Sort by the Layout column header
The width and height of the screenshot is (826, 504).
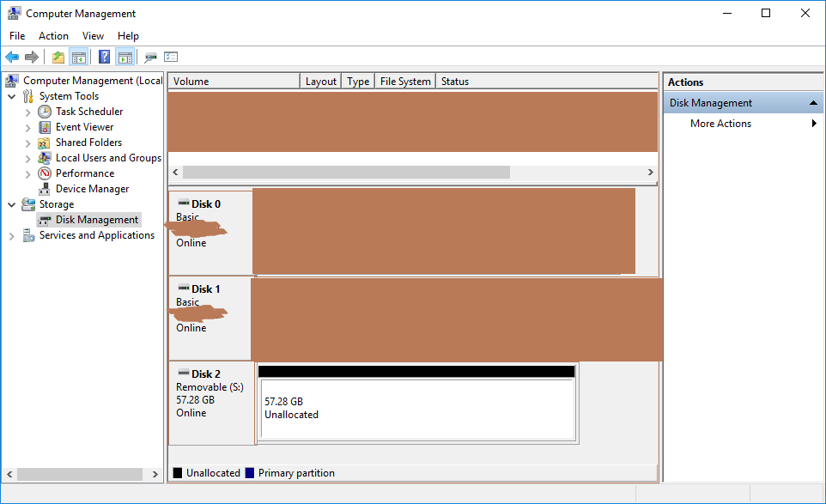321,81
